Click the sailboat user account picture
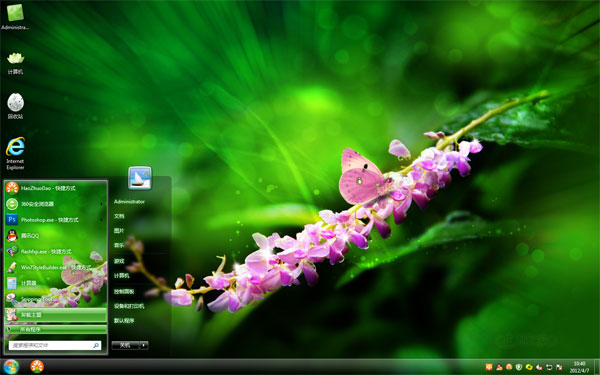Image resolution: width=600 pixels, height=375 pixels. coord(140,178)
